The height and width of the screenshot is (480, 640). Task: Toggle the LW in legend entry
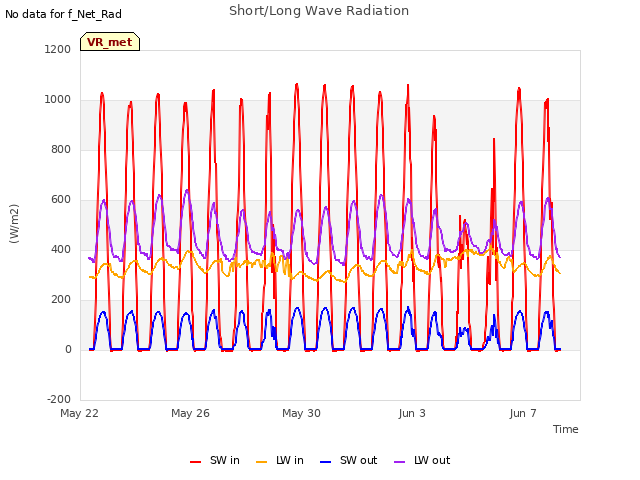[x=280, y=461]
